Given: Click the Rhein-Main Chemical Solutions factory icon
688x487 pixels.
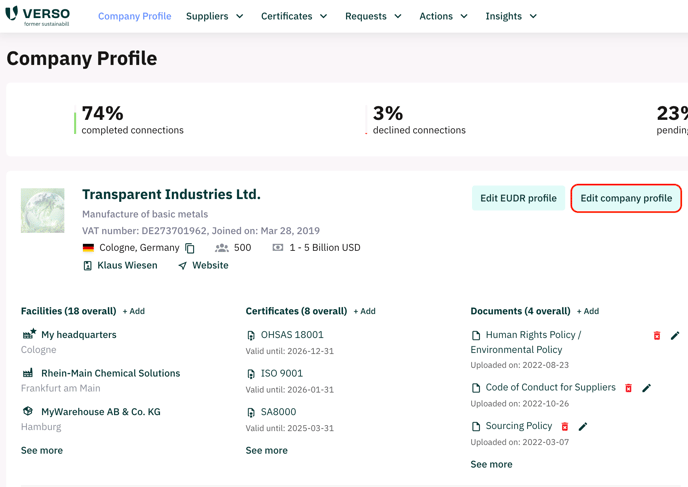Looking at the screenshot, I should tap(28, 373).
